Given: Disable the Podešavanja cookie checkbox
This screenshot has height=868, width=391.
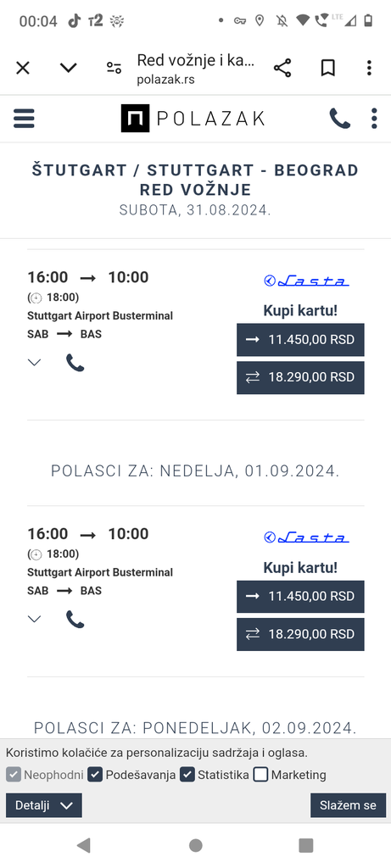Looking at the screenshot, I should point(95,775).
